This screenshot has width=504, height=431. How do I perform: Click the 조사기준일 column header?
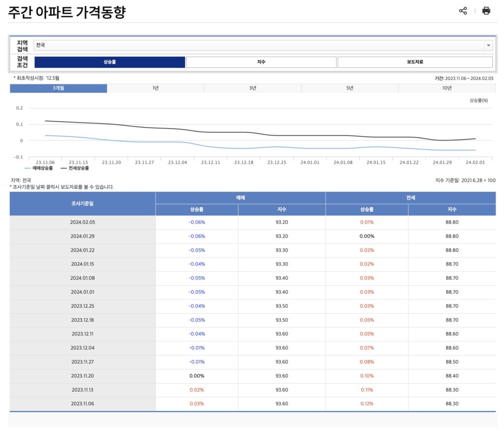pyautogui.click(x=83, y=203)
